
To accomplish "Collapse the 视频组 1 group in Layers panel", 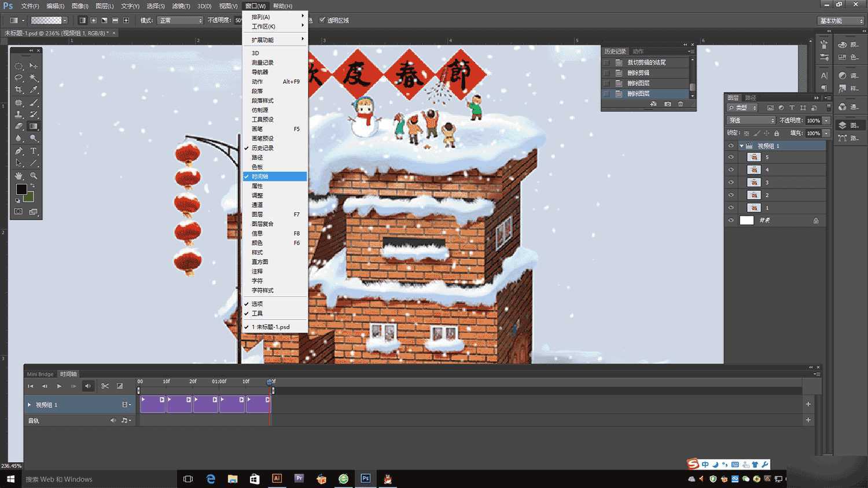I will (x=741, y=146).
